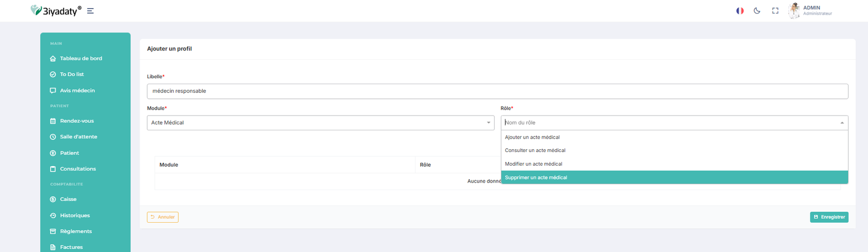Open Tableau de bord from sidebar
This screenshot has width=868, height=252.
click(81, 59)
